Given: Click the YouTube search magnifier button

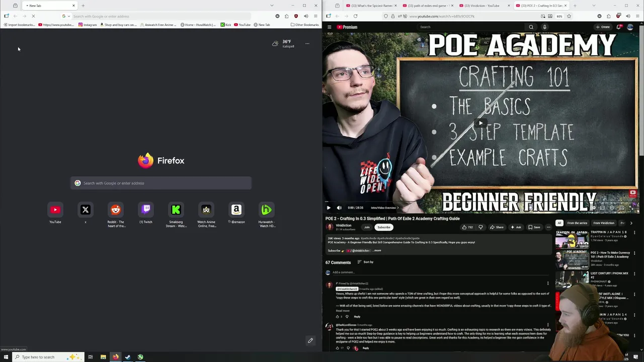Looking at the screenshot, I should coord(531,27).
